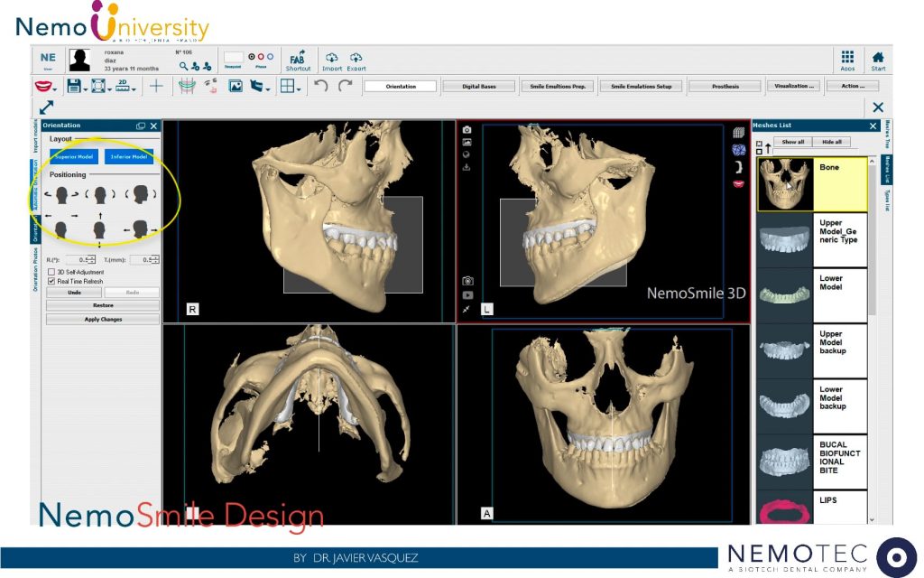Open the Digital Bases workflow tab
The image size is (924, 578).
479,86
